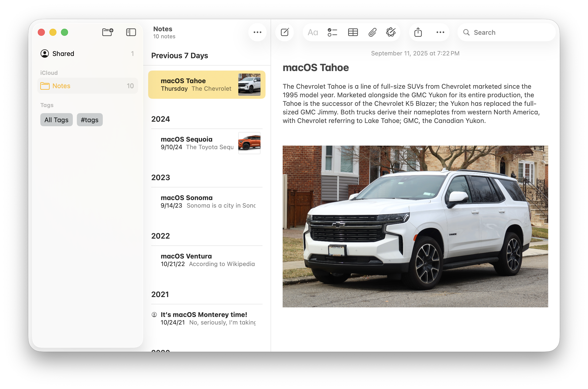Toggle the sidebar visibility
The image size is (588, 389).
click(131, 32)
